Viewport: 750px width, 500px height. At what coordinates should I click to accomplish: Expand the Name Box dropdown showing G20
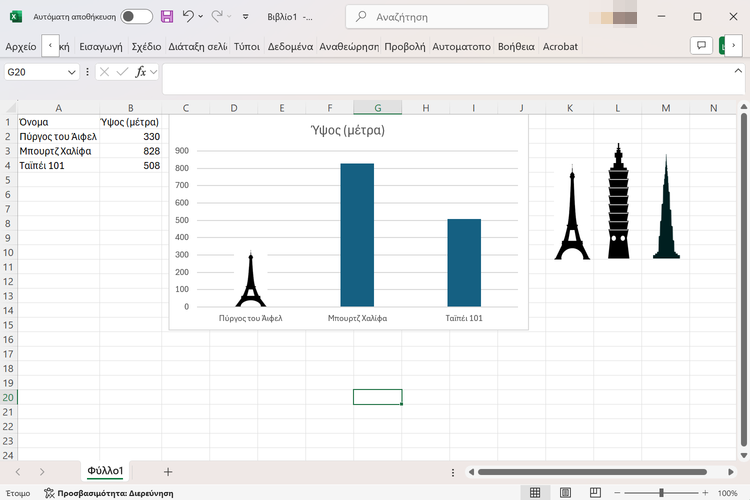71,72
